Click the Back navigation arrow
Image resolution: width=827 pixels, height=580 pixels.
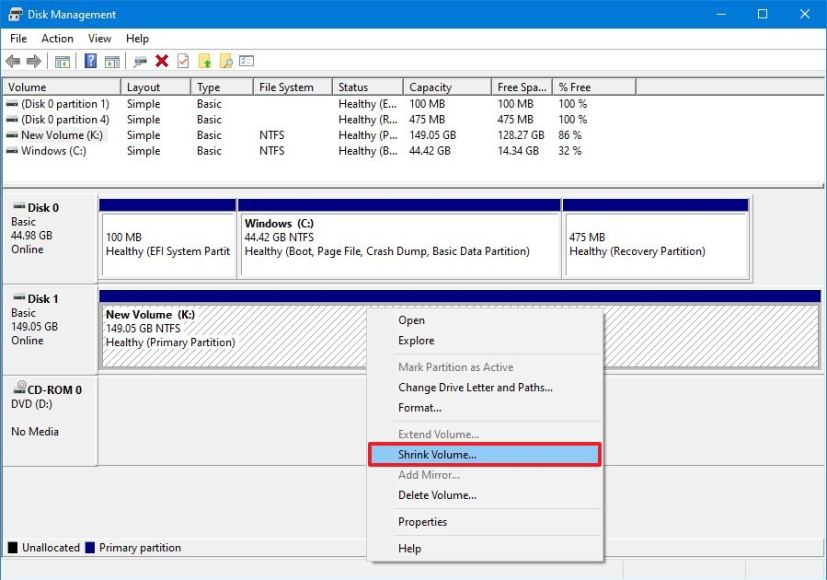pyautogui.click(x=13, y=61)
